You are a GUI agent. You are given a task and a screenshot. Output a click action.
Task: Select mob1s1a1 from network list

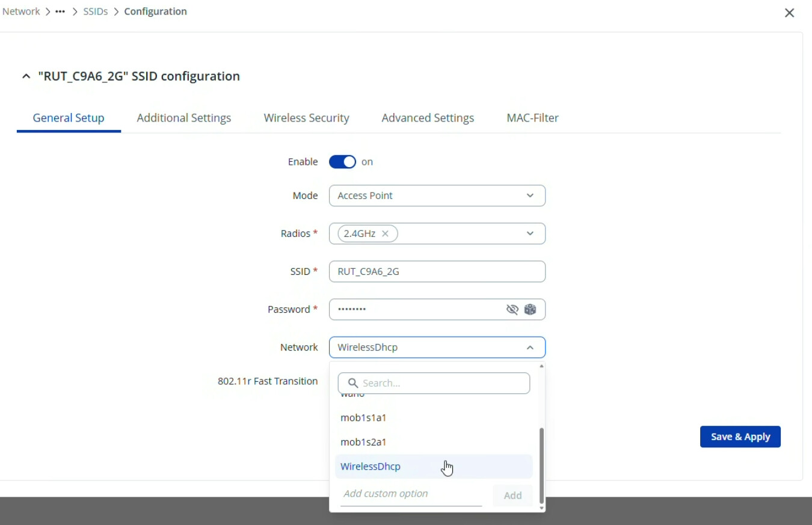click(363, 417)
